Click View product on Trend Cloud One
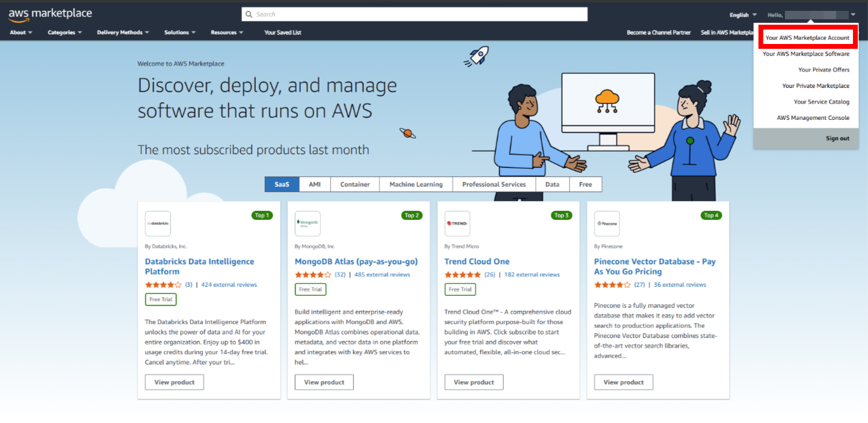This screenshot has width=868, height=423. tap(474, 382)
